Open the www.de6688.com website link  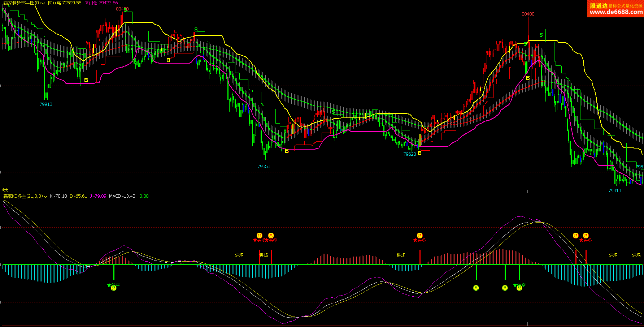(616, 12)
